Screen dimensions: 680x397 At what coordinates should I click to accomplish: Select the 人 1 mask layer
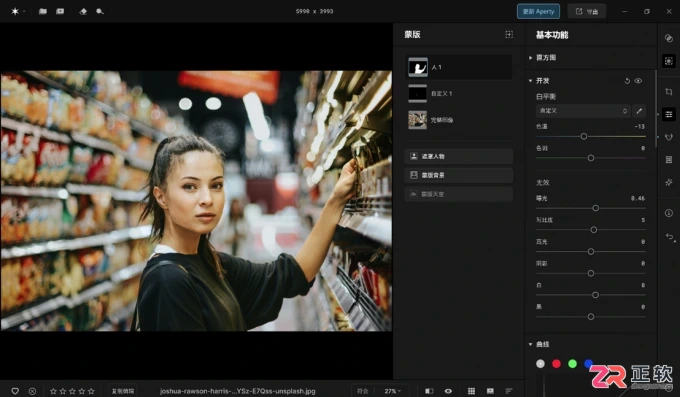click(459, 67)
